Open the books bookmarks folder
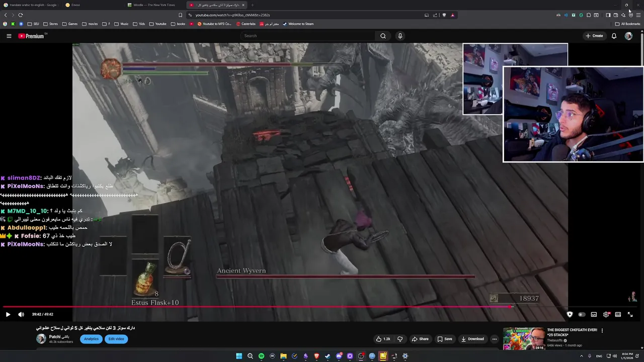This screenshot has width=644, height=362. (179, 24)
